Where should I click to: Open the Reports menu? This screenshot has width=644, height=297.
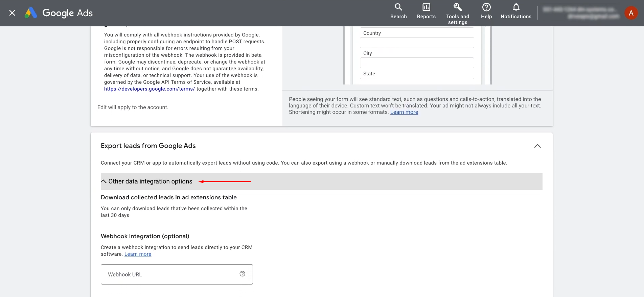click(x=426, y=11)
